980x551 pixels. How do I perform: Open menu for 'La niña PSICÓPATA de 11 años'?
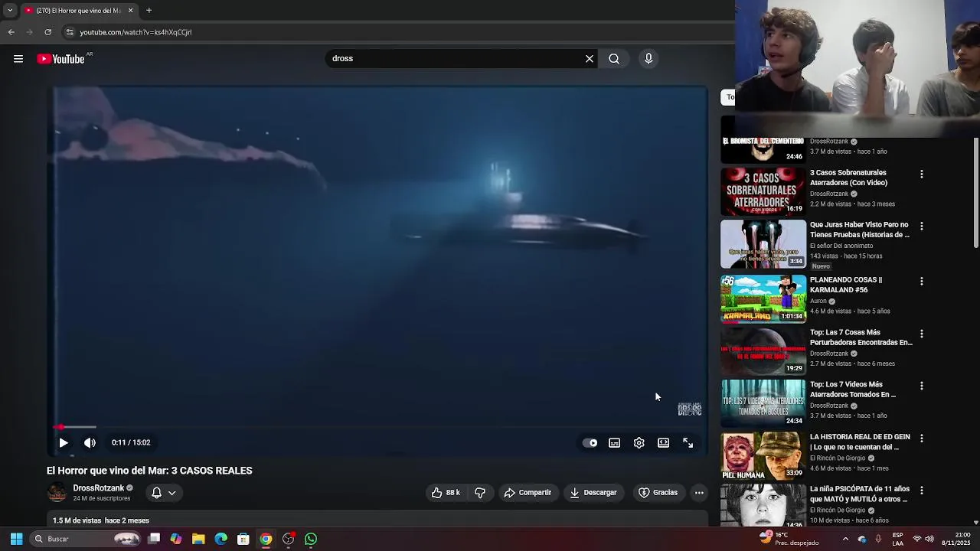coord(922,491)
